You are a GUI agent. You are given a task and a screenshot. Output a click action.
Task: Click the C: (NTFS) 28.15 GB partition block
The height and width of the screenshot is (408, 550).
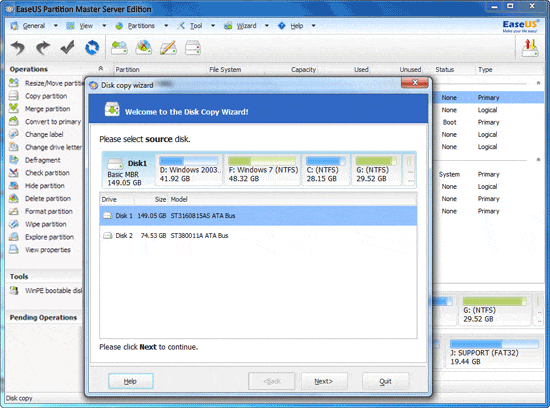pos(326,170)
